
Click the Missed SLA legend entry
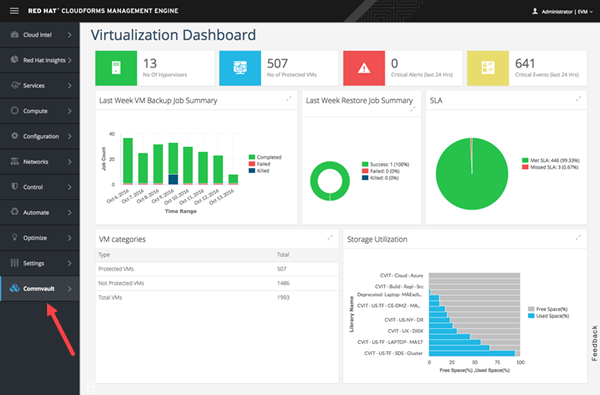550,167
